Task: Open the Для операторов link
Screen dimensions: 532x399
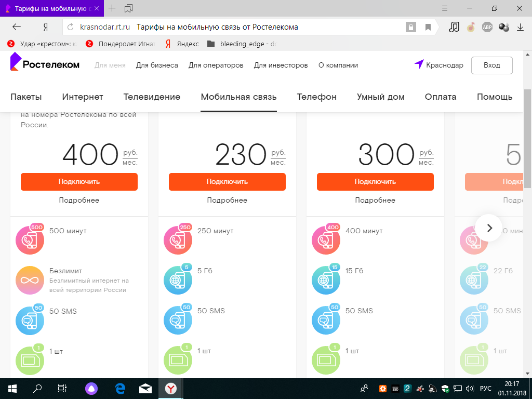Action: (x=216, y=65)
